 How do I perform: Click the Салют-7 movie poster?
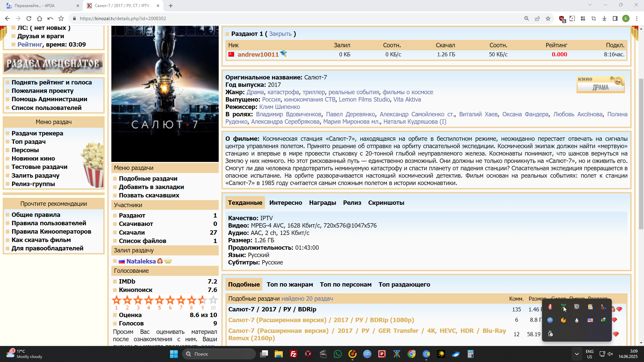(165, 94)
